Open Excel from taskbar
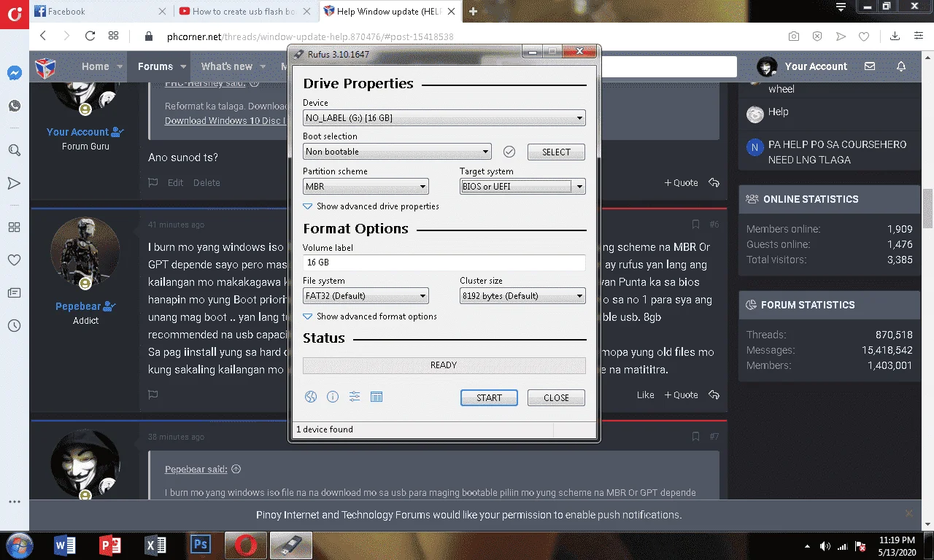934x560 pixels. 155,545
